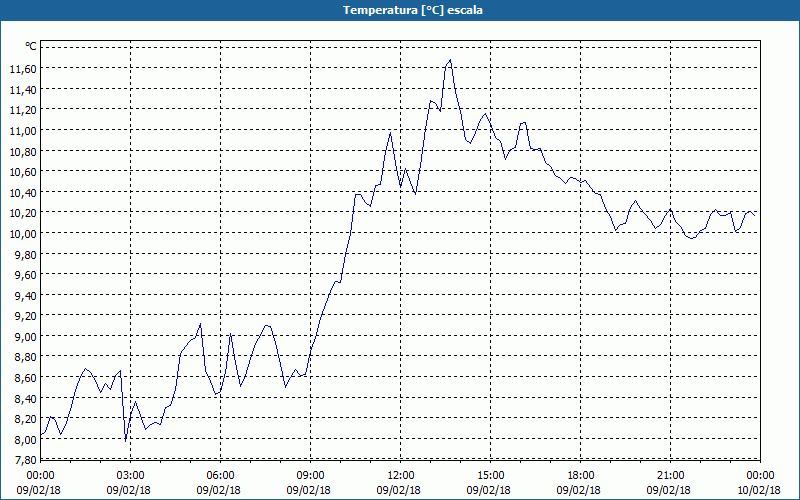Viewport: 800px width, 500px height.
Task: Click the 15:00 time label
Action: 491,476
